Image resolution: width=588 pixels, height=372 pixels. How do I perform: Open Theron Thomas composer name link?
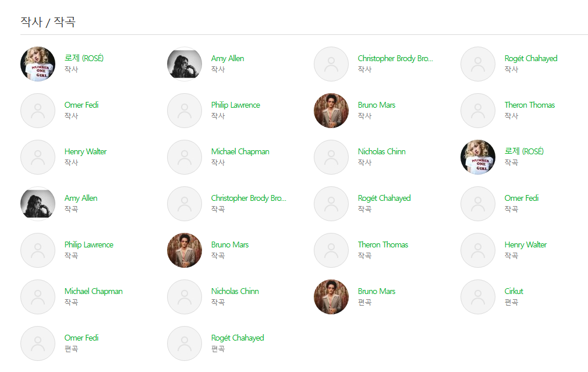(383, 245)
